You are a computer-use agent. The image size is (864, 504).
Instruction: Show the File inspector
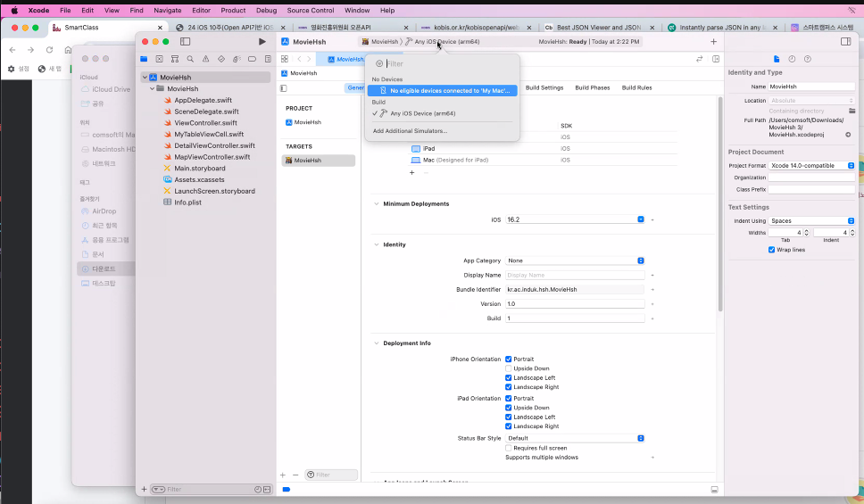coord(777,59)
